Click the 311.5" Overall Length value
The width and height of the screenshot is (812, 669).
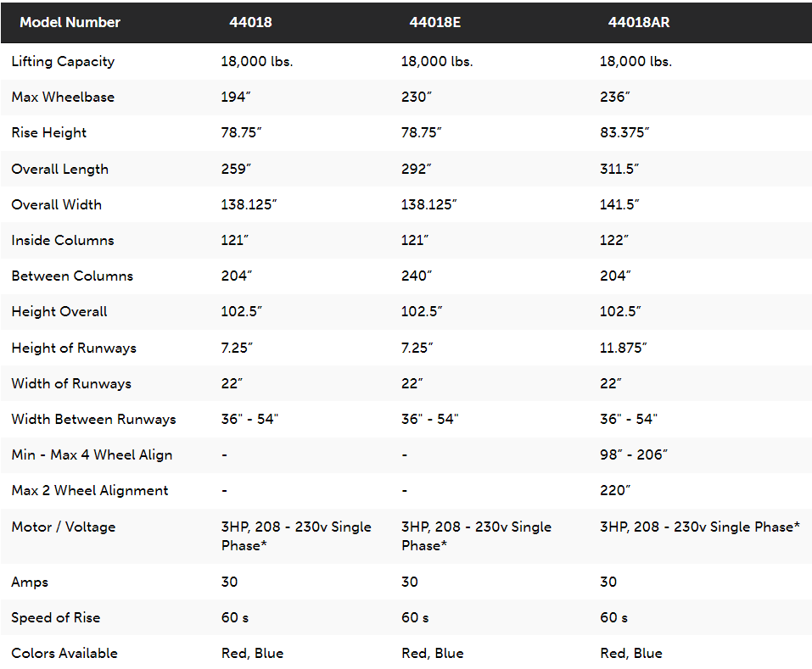coord(619,169)
